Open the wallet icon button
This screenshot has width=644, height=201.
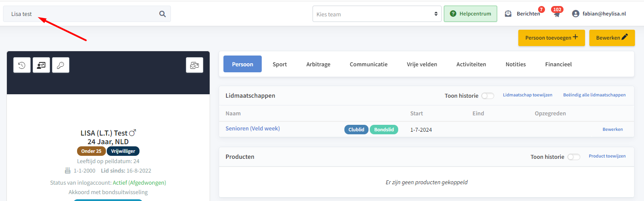[195, 65]
